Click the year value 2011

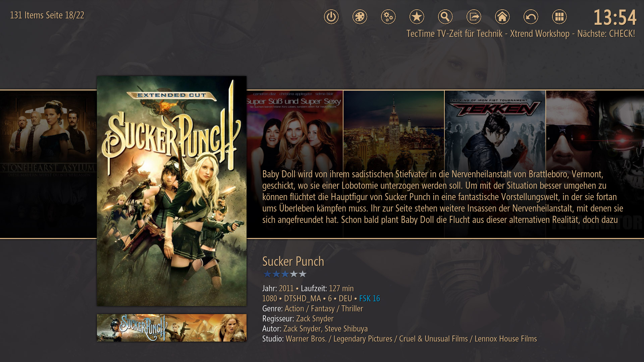(x=286, y=289)
